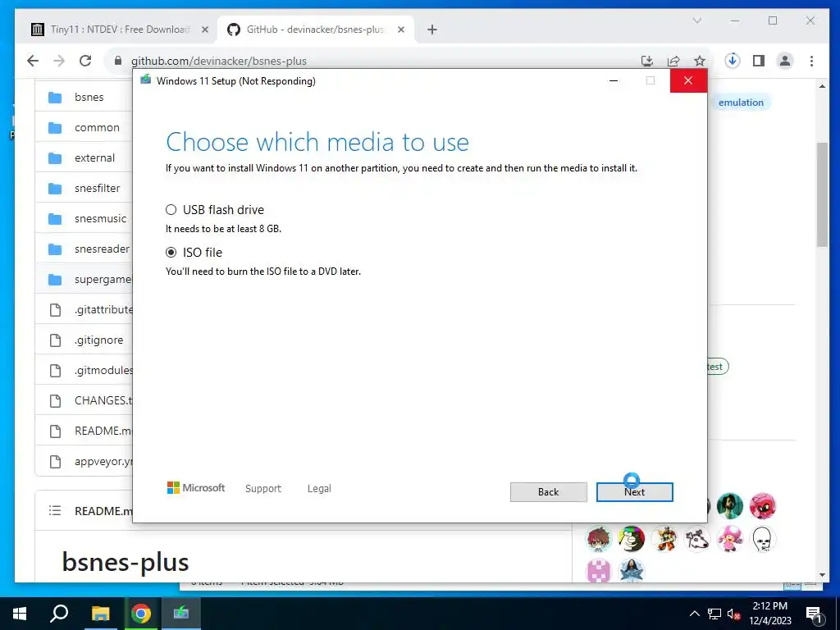Viewport: 840px width, 630px height.
Task: Click the install app icon in address bar
Action: coord(647,61)
